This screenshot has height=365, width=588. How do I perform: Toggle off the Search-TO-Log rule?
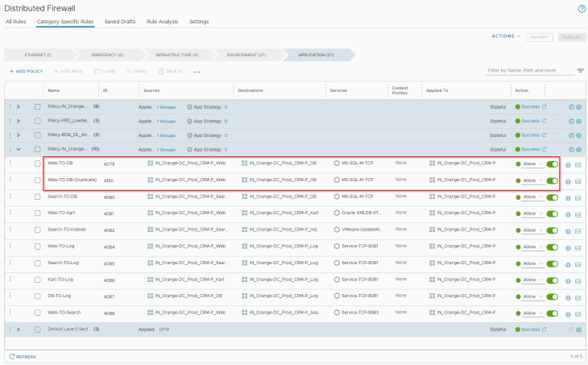(552, 263)
